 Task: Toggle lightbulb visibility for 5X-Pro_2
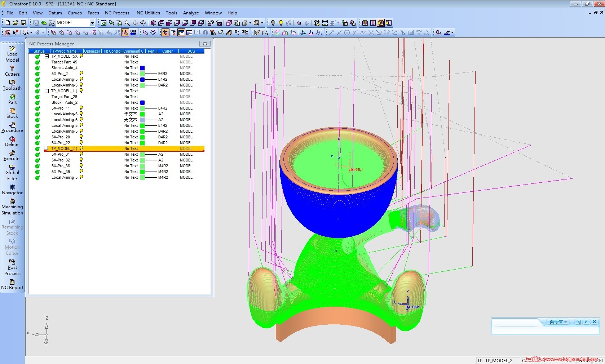[81, 73]
